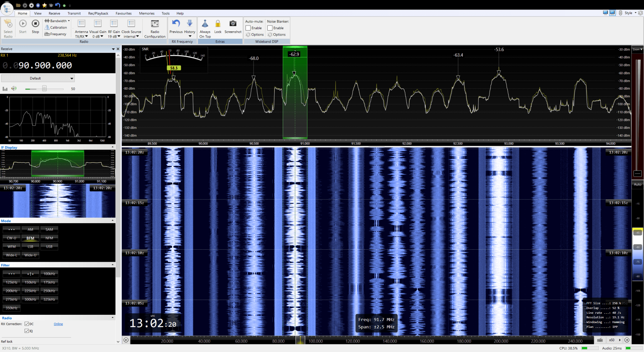Click the Lock frequency icon
Screen dimensions: 644x352
pyautogui.click(x=218, y=24)
